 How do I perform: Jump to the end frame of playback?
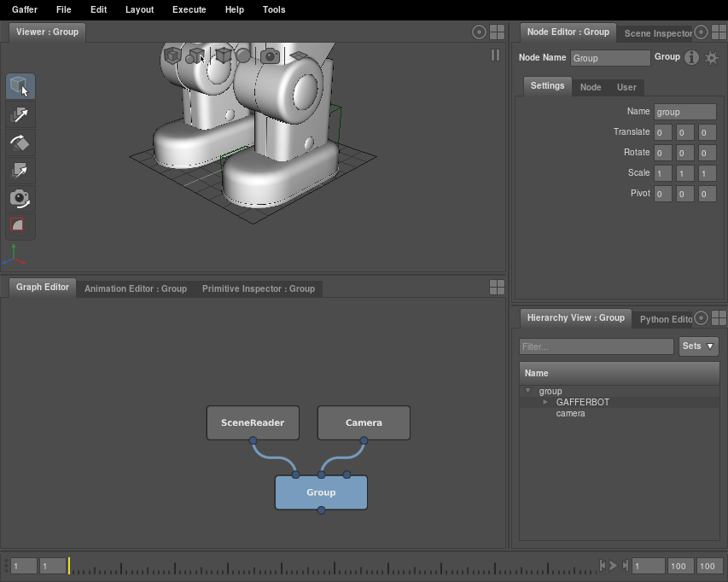[x=625, y=565]
